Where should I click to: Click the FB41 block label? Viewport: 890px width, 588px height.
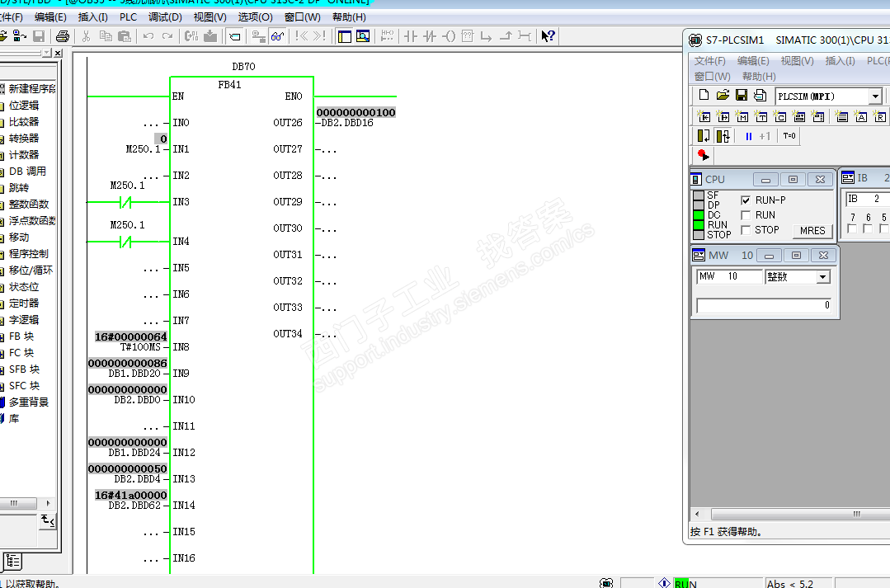(229, 85)
